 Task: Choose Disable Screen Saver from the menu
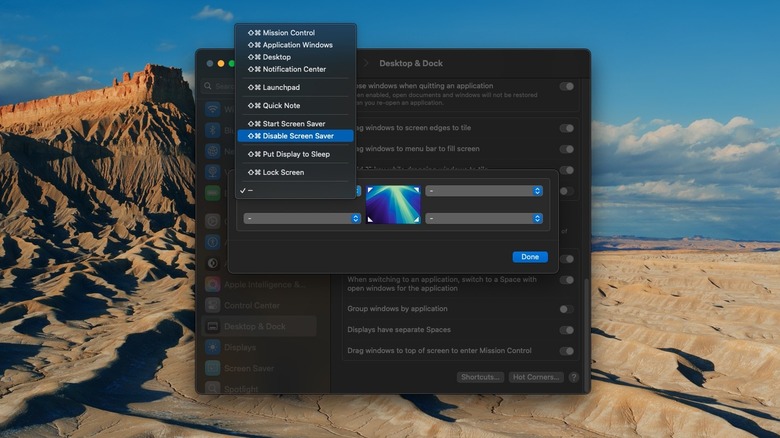(294, 136)
